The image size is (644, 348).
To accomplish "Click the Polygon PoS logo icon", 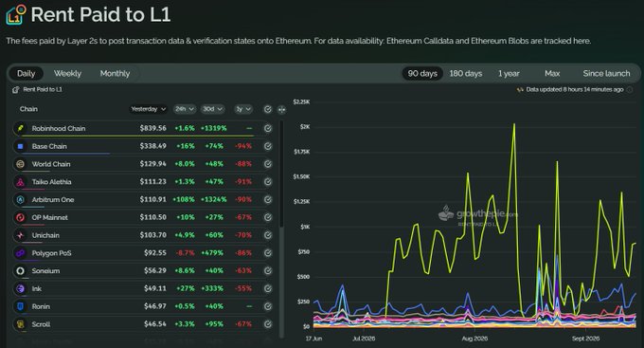I will [20, 253].
